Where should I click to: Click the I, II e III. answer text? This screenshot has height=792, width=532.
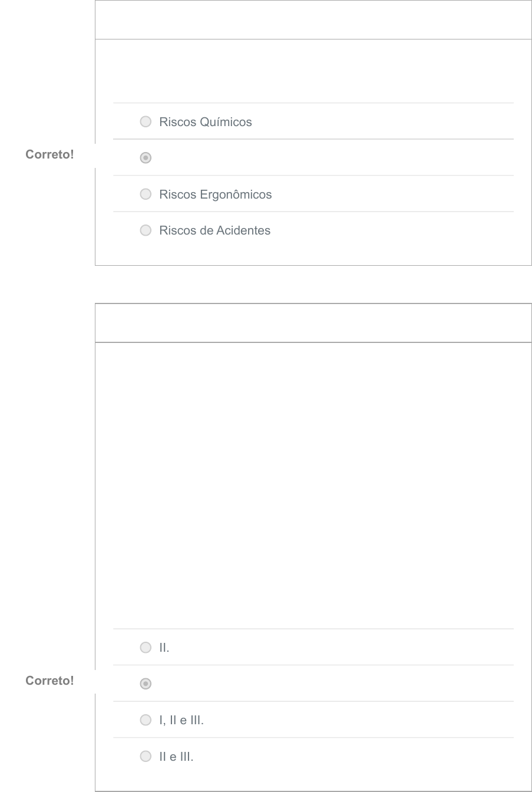[181, 720]
